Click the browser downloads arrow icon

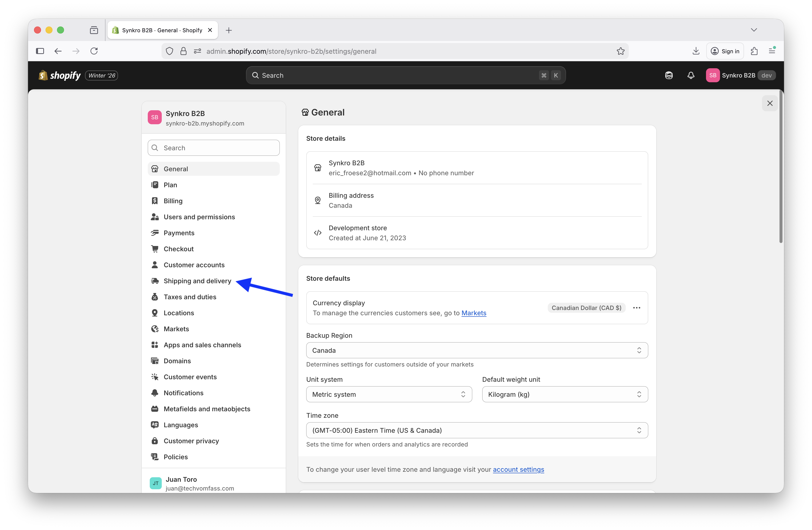point(696,51)
